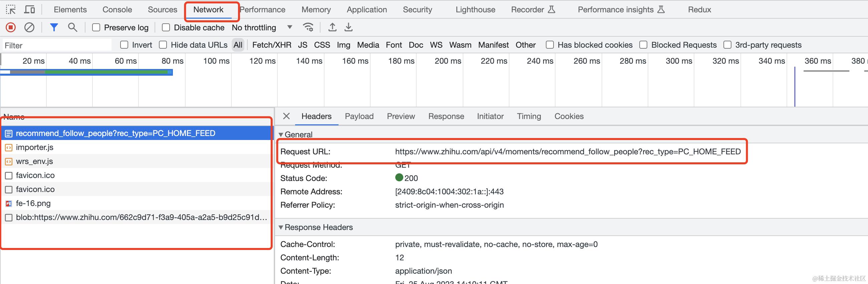Screen dimensions: 868x284
Task: Stop recording network log
Action: (x=11, y=27)
